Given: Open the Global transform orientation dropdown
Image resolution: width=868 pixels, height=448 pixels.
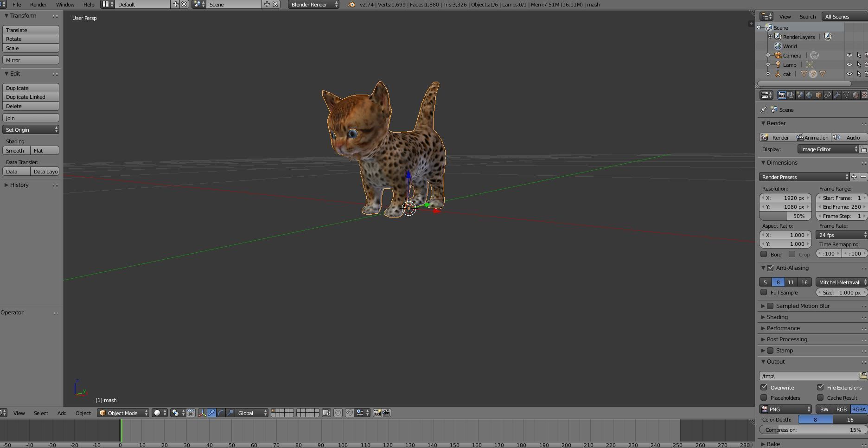Looking at the screenshot, I should click(251, 413).
